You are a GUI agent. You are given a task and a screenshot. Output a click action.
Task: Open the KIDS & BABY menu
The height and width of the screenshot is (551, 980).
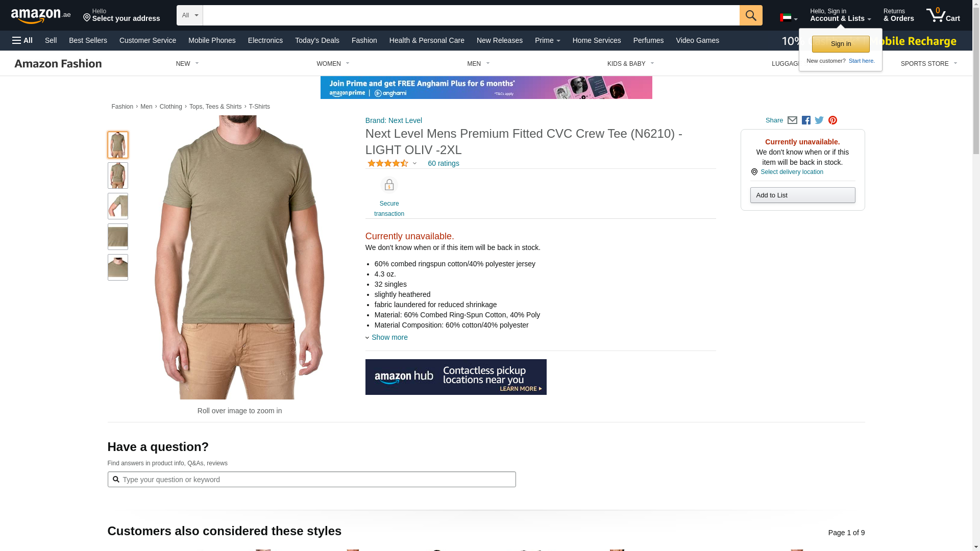[x=630, y=64]
